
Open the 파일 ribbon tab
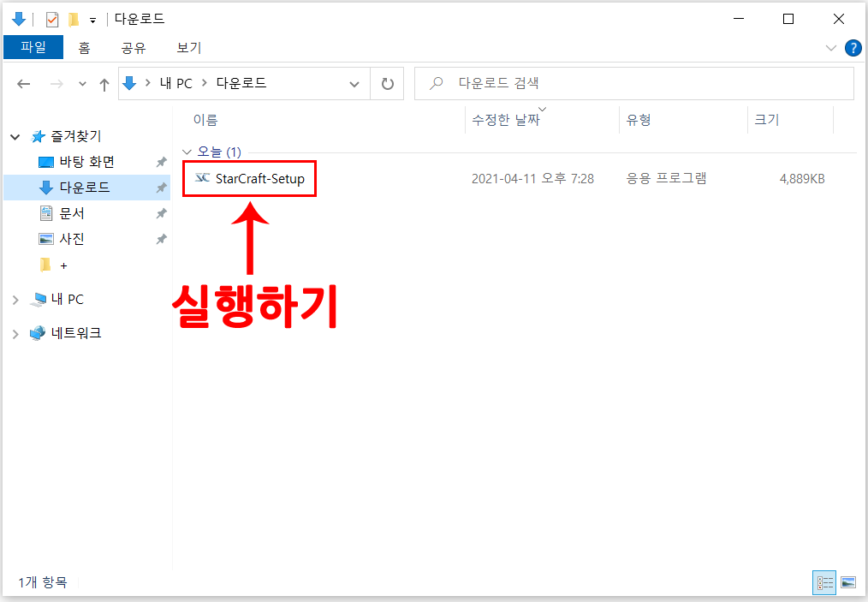(33, 47)
